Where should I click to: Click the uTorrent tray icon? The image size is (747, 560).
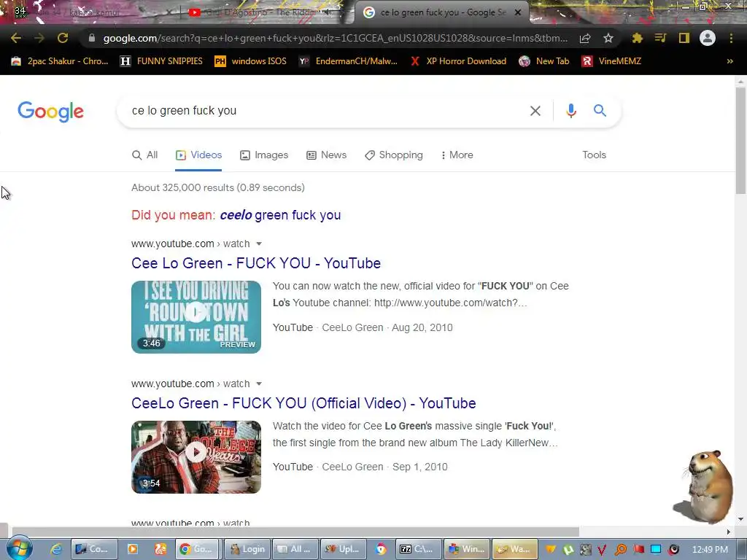(568, 550)
